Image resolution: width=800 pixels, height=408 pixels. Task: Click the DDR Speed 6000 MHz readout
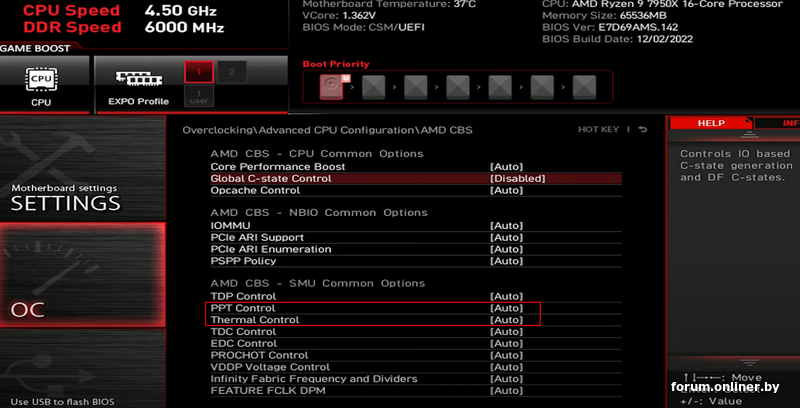point(123,27)
